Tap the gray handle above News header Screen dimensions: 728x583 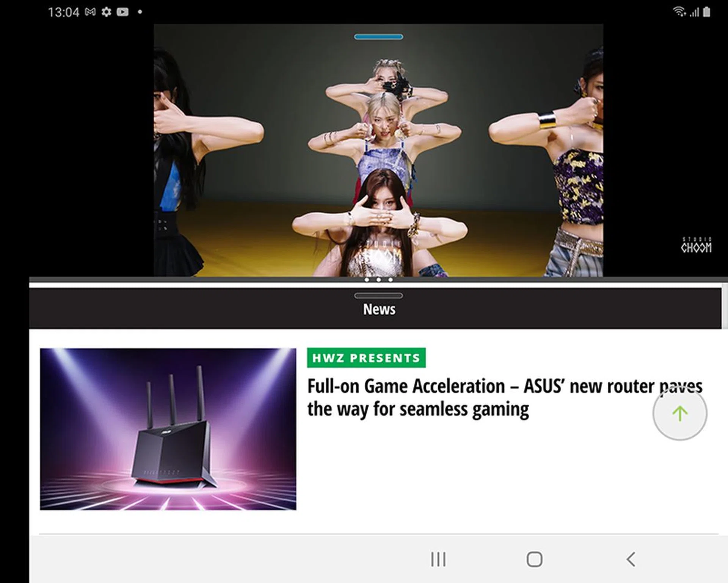tap(378, 295)
